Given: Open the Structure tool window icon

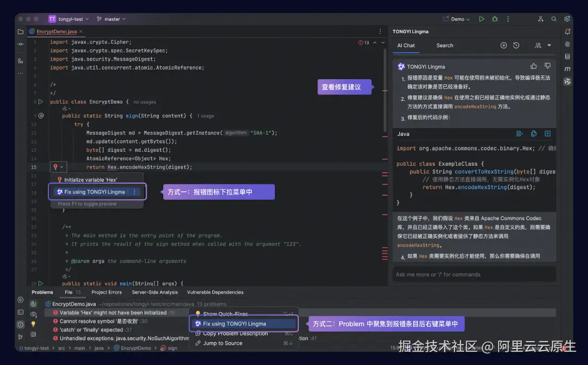Looking at the screenshot, I should coord(21,61).
